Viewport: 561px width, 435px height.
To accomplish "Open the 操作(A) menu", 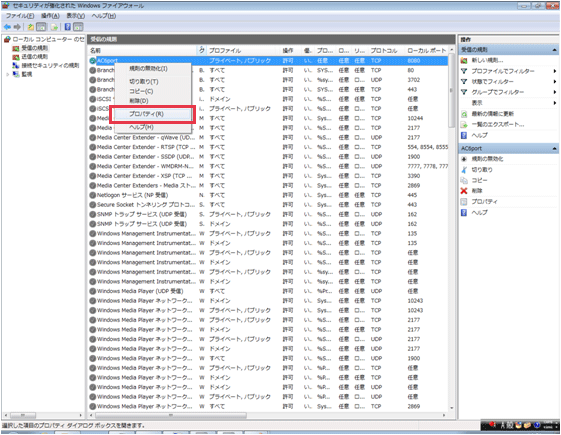I will [50, 16].
